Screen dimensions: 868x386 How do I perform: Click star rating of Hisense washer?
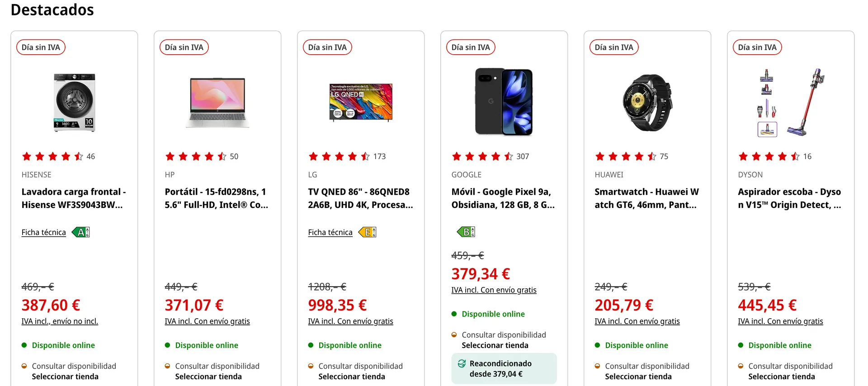(52, 156)
